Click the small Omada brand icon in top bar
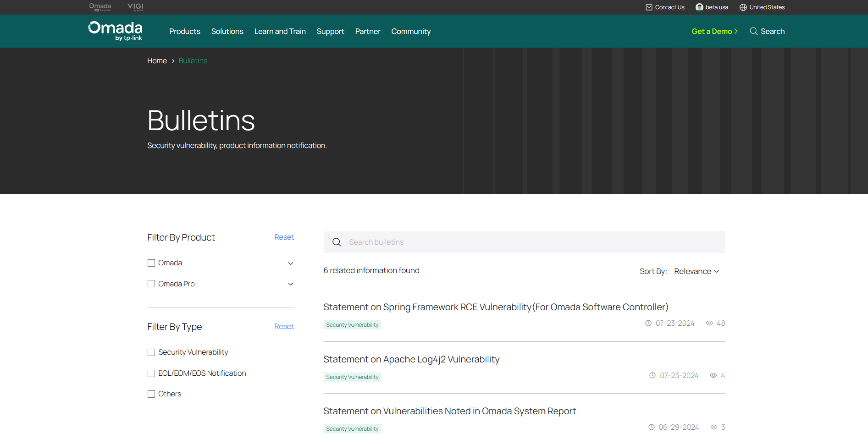The image size is (868, 444). (x=100, y=7)
